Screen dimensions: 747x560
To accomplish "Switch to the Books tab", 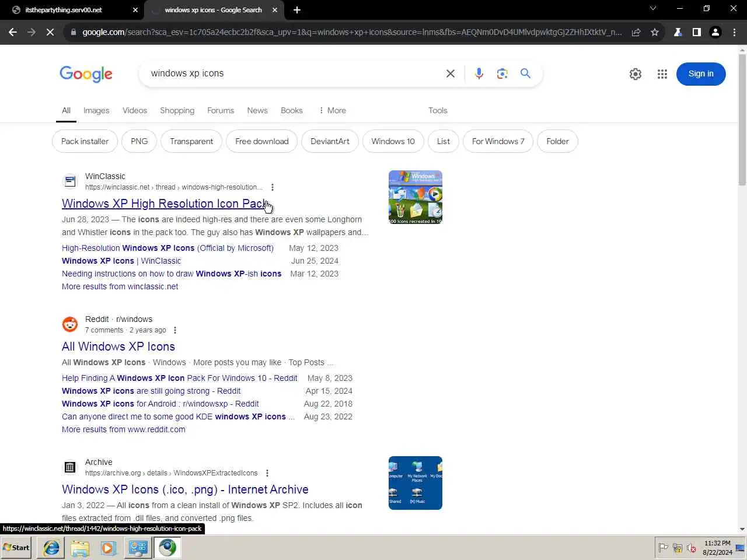I will pyautogui.click(x=292, y=110).
